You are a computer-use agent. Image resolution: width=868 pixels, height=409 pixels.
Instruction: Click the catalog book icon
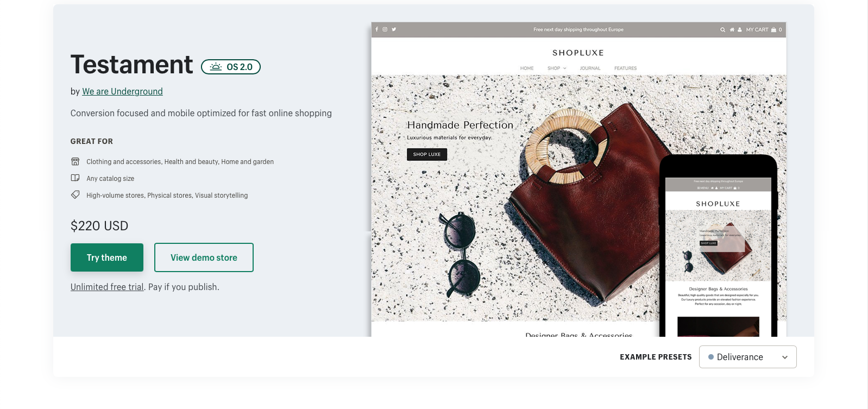click(76, 178)
